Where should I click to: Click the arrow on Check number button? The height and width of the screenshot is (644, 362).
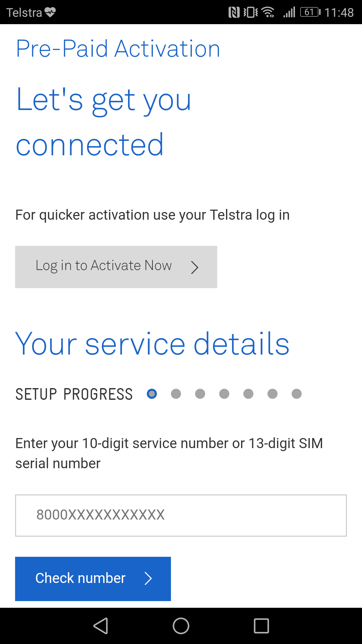pos(148,579)
